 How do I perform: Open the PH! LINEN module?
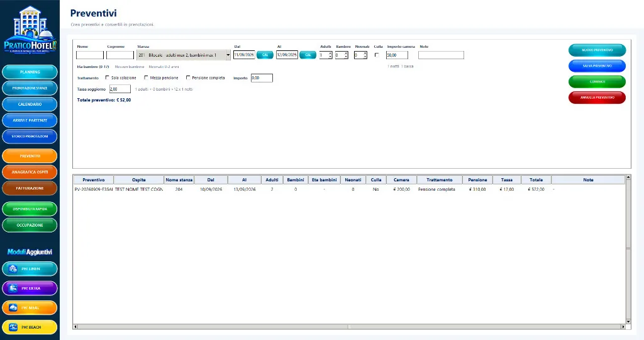(30, 269)
